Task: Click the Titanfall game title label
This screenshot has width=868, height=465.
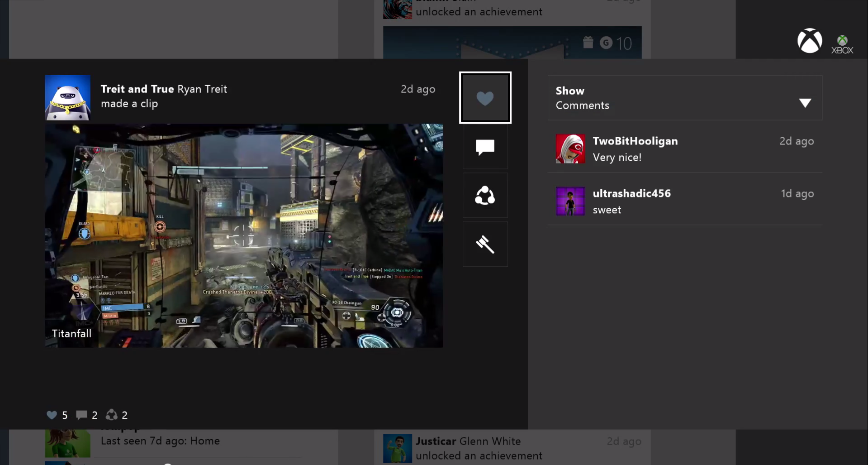Action: click(71, 334)
